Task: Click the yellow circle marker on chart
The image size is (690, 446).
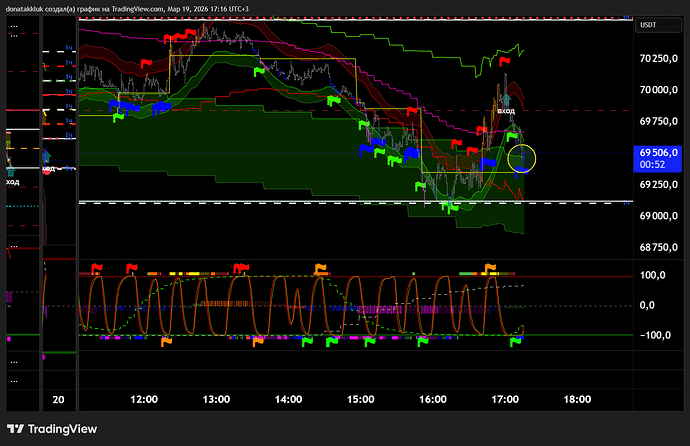Action: click(x=522, y=158)
